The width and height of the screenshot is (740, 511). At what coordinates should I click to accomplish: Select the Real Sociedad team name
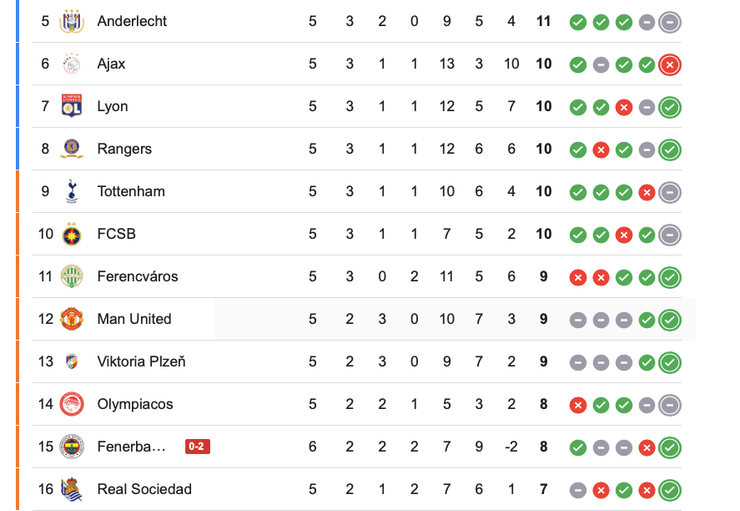click(x=144, y=489)
